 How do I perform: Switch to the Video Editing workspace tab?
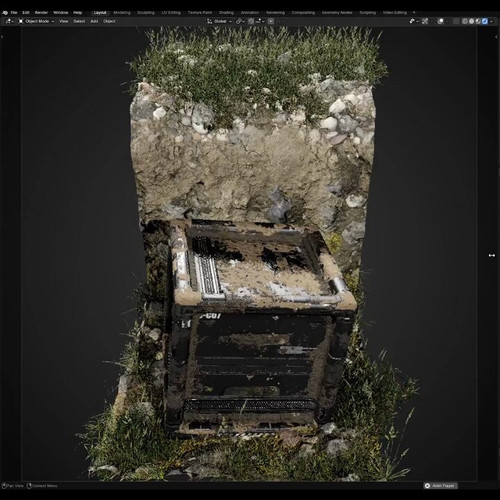pyautogui.click(x=395, y=13)
